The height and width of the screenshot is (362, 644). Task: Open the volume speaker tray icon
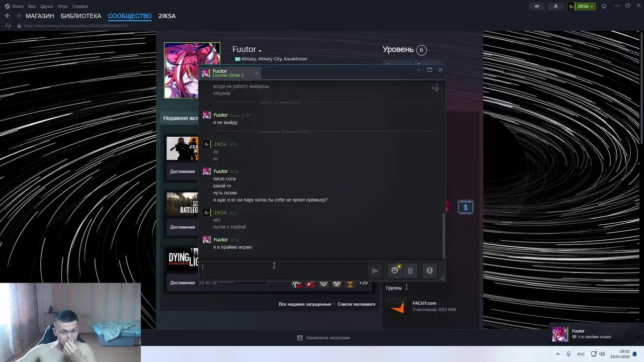click(x=602, y=354)
